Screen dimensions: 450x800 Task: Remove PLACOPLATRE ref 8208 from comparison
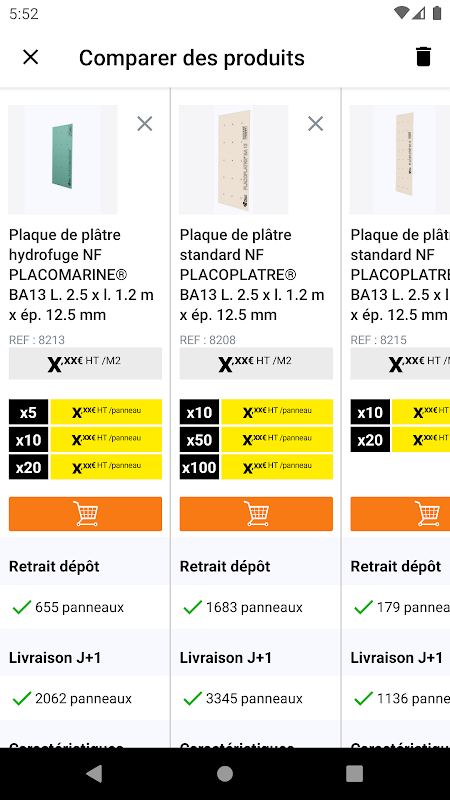coord(316,123)
